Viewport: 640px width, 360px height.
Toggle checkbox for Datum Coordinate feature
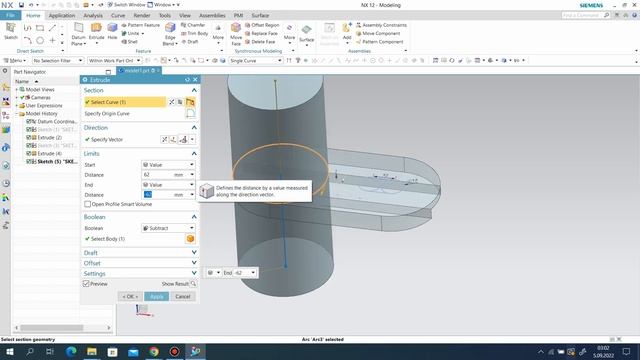click(x=29, y=122)
